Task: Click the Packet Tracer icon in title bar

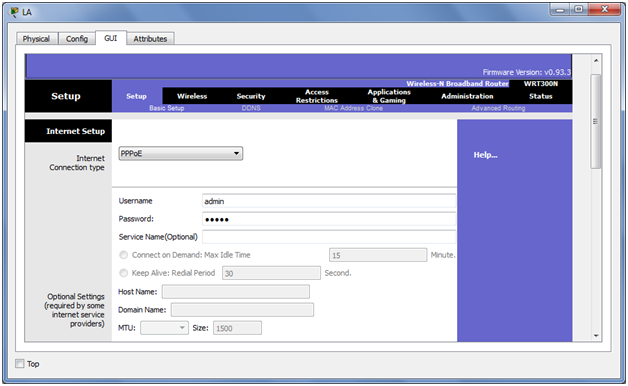Action: point(14,12)
